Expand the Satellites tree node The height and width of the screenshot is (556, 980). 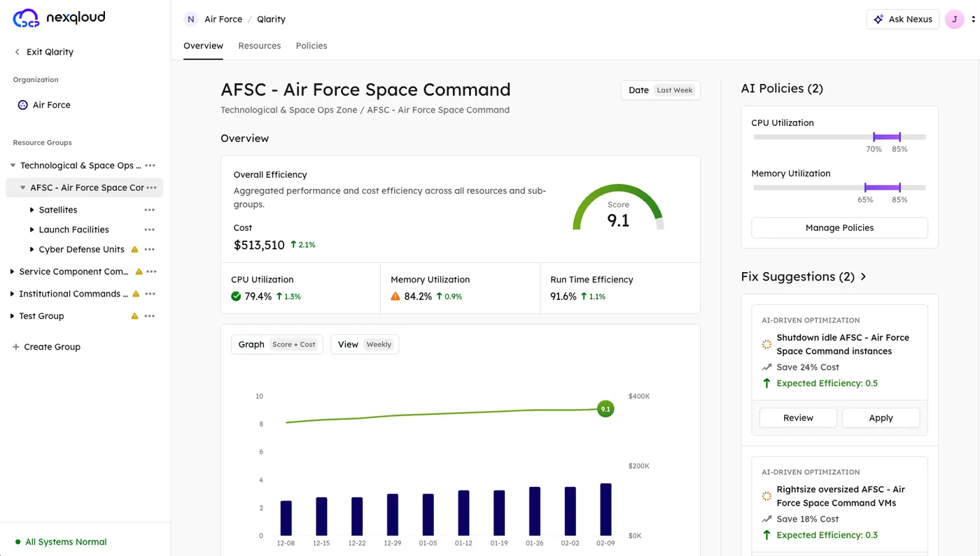coord(32,210)
